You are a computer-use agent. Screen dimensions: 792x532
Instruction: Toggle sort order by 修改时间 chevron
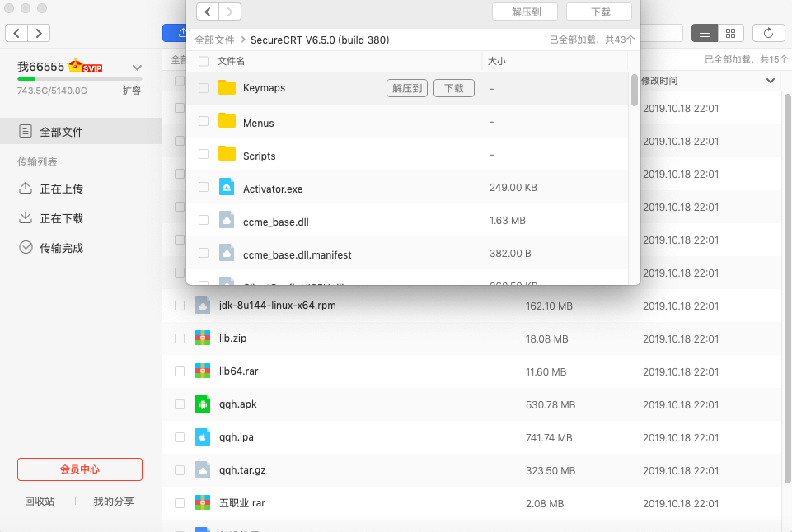[771, 81]
